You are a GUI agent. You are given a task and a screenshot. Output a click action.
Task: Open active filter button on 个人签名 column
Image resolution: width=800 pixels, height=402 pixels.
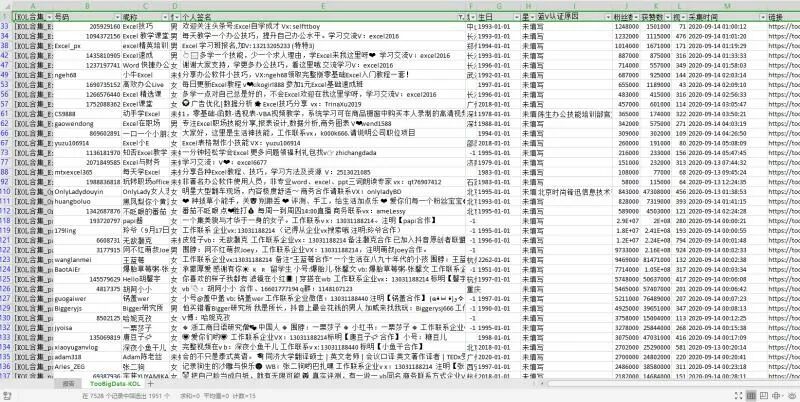461,17
